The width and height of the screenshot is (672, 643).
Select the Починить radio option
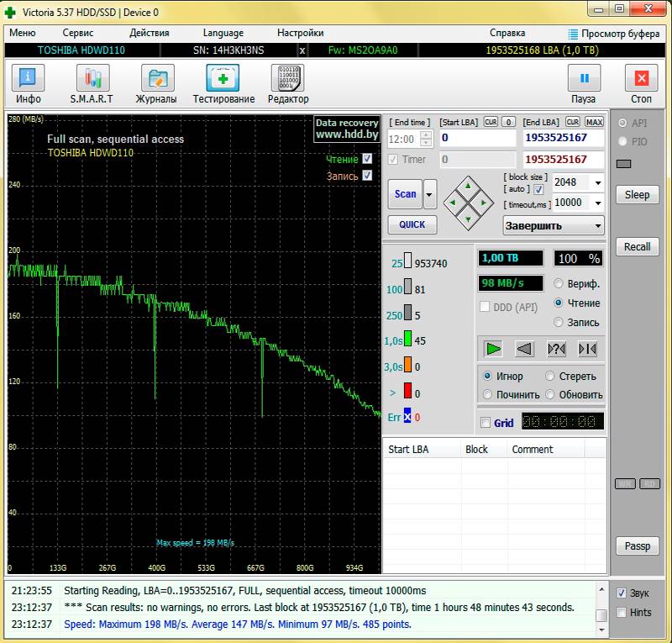pyautogui.click(x=488, y=394)
